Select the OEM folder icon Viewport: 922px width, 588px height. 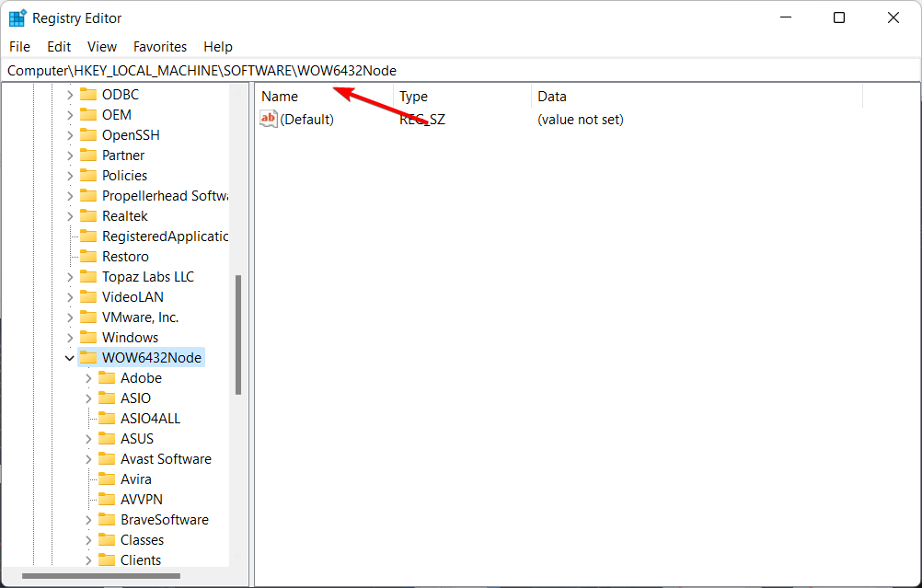pos(88,115)
